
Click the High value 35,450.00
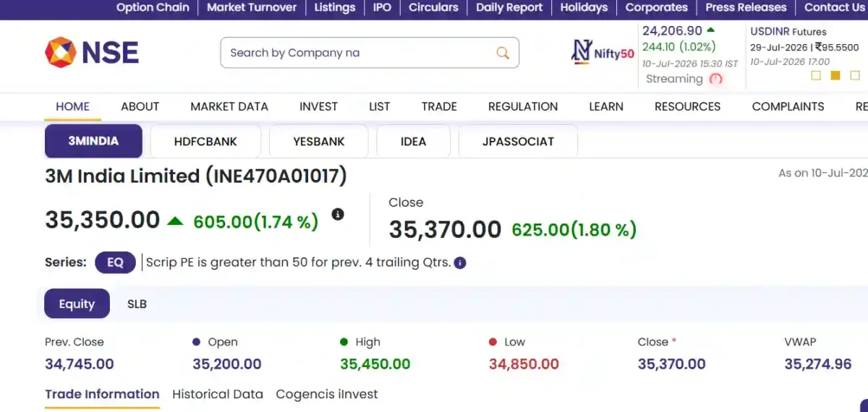click(375, 364)
